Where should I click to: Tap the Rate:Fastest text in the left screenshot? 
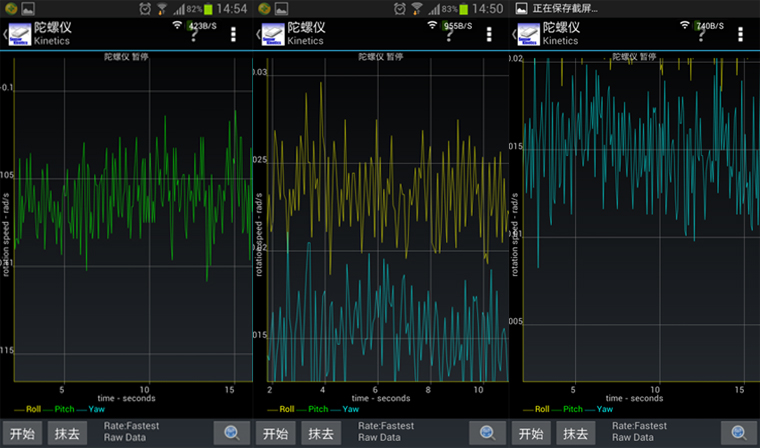pyautogui.click(x=131, y=426)
